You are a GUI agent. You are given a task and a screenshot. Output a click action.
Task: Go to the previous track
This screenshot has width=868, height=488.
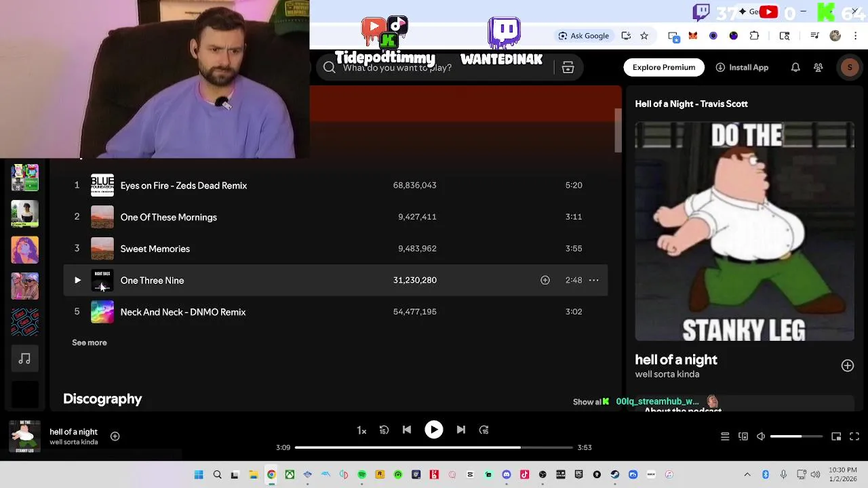coord(407,430)
